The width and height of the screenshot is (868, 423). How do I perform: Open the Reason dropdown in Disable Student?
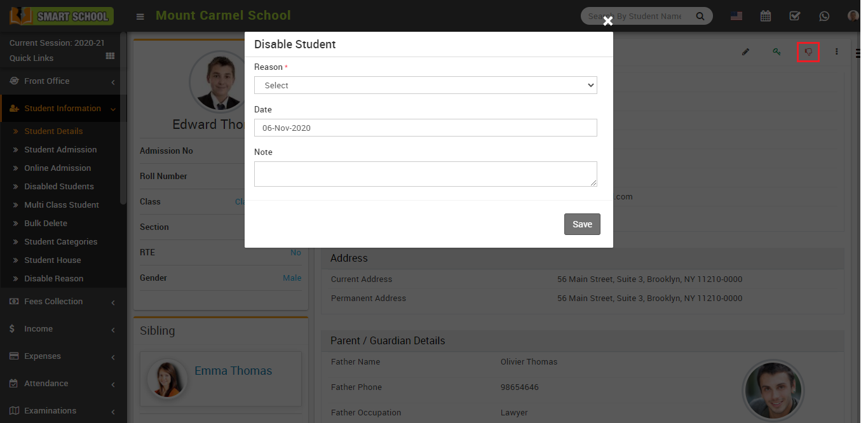425,85
